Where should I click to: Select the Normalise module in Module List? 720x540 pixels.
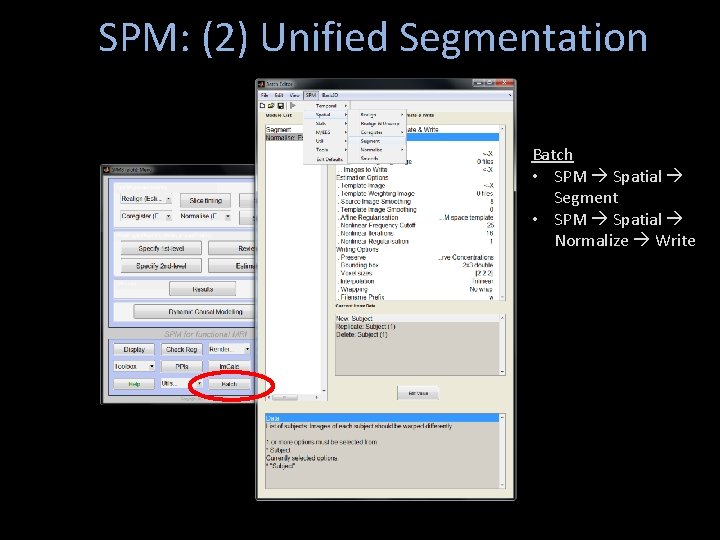[284, 137]
